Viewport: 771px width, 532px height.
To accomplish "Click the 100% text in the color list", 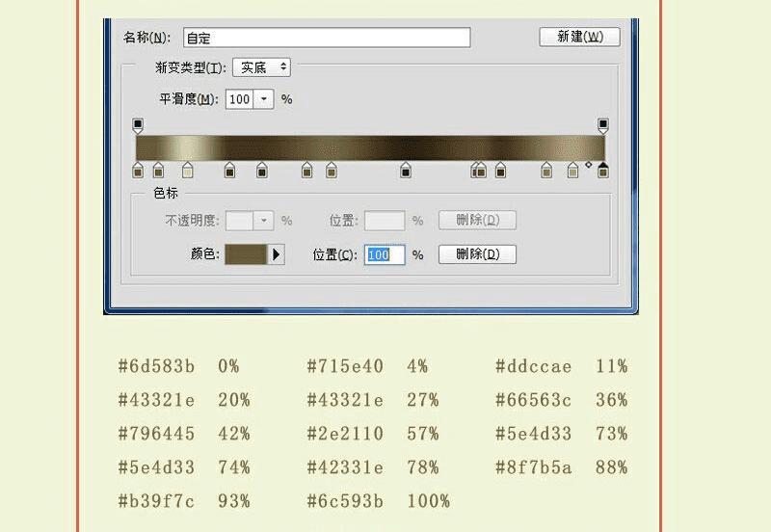I will [x=428, y=501].
